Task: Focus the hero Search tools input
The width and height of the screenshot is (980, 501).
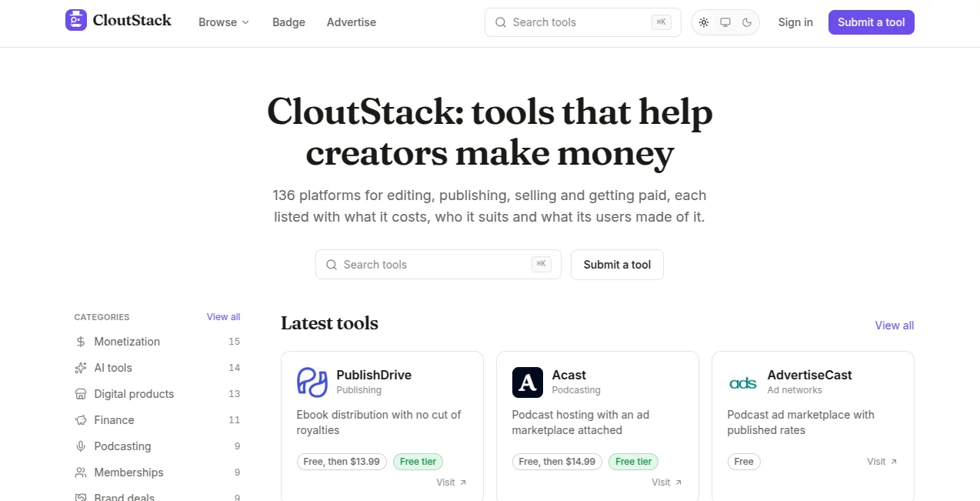Action: point(438,264)
